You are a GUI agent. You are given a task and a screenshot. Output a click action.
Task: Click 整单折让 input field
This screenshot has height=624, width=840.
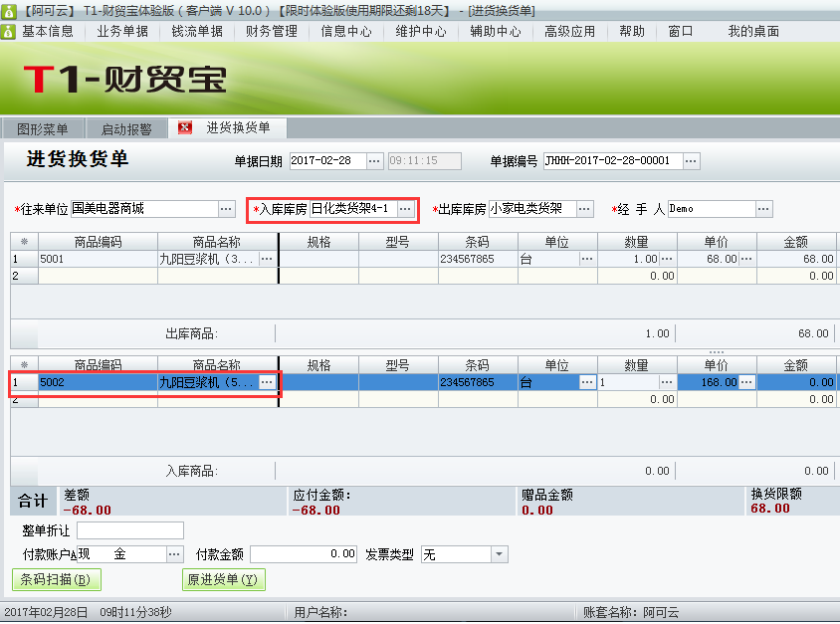(x=130, y=530)
